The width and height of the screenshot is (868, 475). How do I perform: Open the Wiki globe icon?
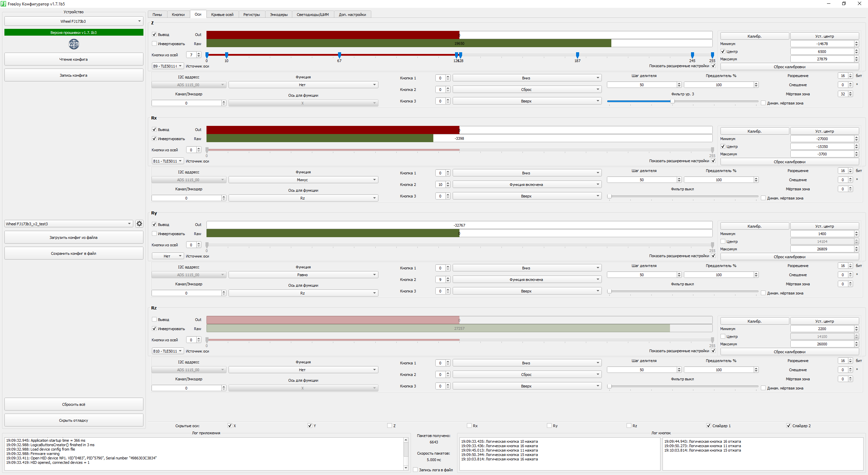[74, 44]
